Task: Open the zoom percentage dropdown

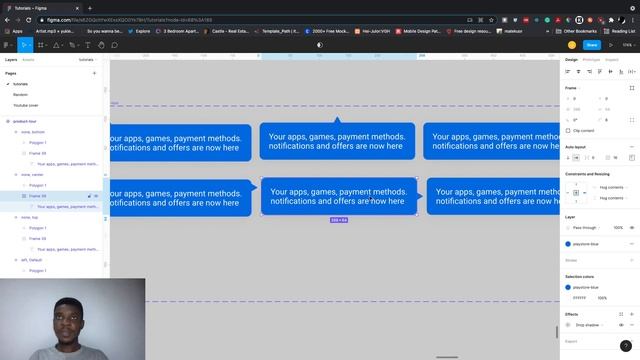Action: [x=629, y=45]
